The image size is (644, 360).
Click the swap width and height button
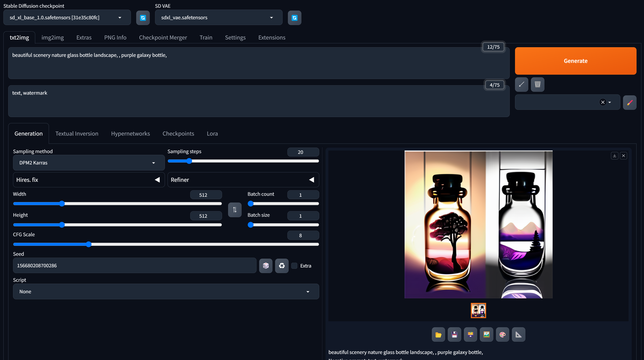235,210
